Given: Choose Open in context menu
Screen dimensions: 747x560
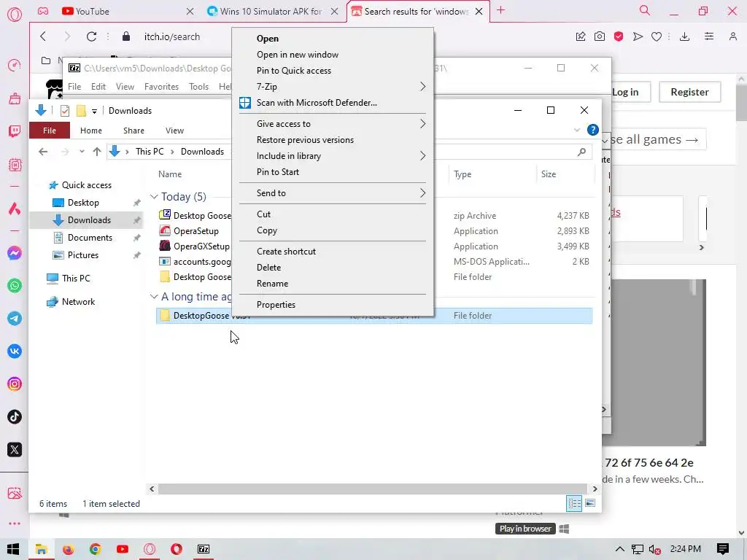Looking at the screenshot, I should [268, 39].
